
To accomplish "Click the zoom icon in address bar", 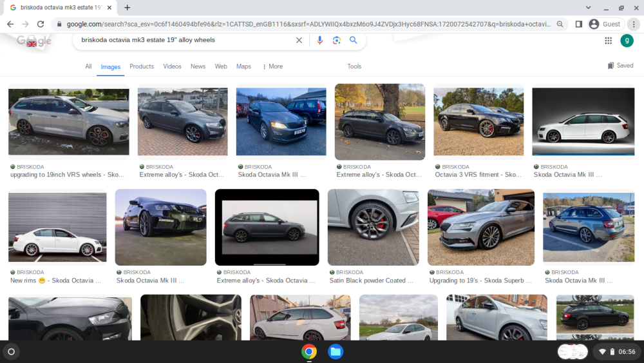I will point(560,25).
